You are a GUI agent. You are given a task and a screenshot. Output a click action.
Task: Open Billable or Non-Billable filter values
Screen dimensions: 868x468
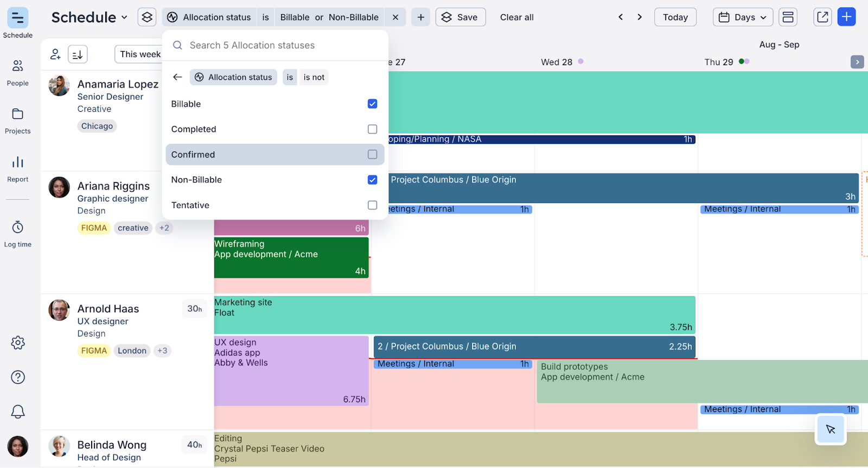click(x=329, y=17)
